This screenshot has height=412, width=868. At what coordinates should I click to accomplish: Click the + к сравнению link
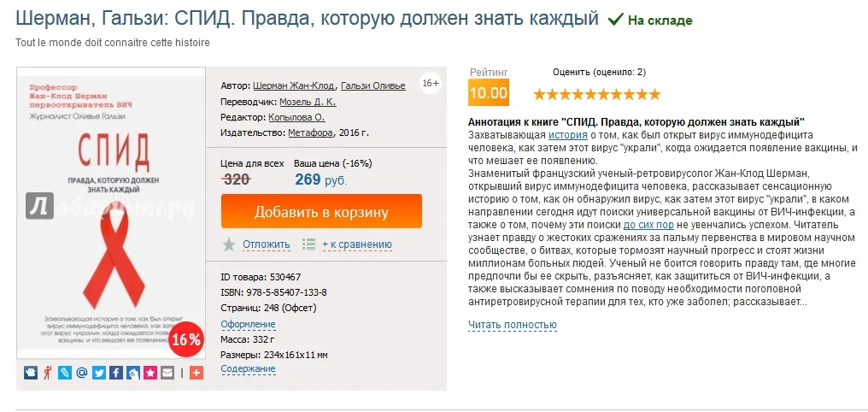click(357, 244)
